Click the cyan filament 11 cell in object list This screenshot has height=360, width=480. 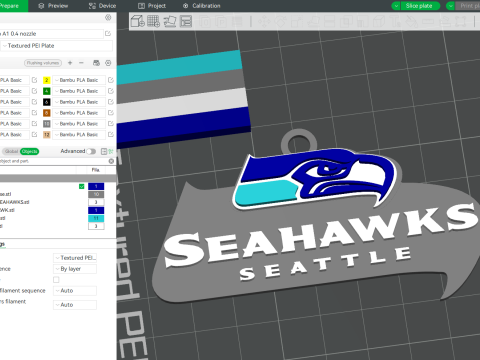tap(96, 218)
